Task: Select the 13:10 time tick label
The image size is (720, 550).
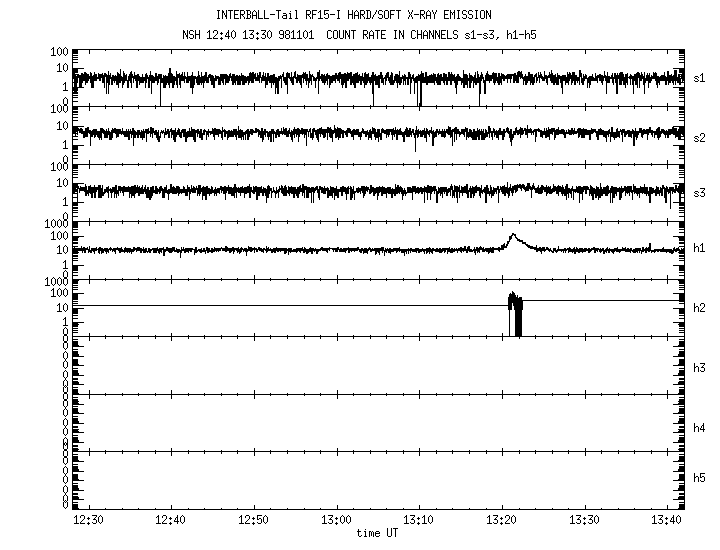Action: click(x=419, y=520)
